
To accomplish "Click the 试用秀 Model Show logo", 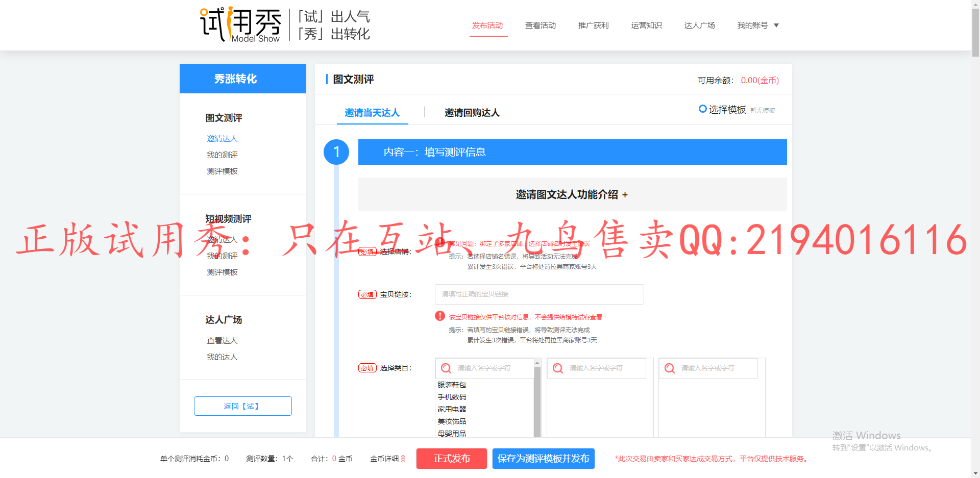I will 240,24.
